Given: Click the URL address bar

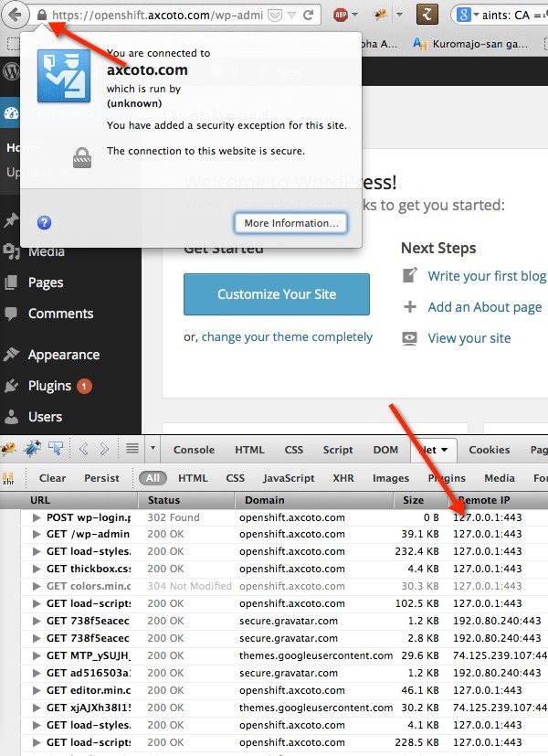Looking at the screenshot, I should (157, 16).
